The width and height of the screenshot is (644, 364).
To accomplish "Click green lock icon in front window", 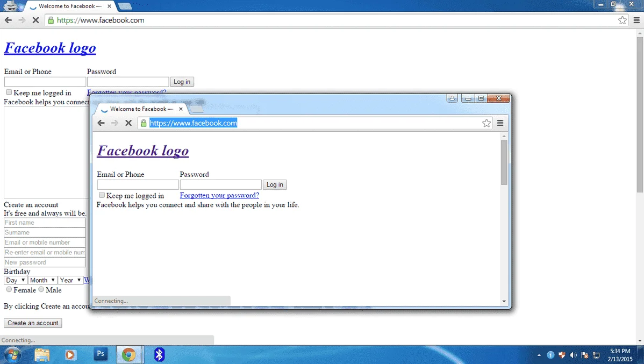I will [x=144, y=123].
